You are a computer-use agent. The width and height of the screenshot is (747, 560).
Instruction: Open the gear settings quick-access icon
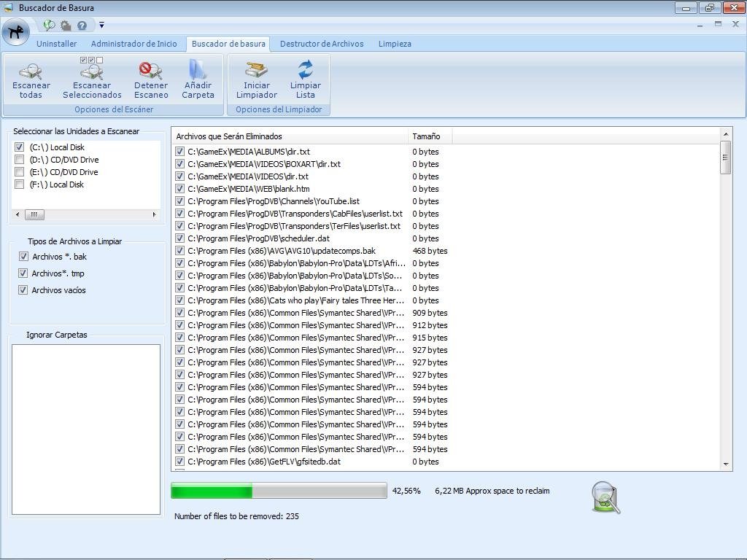pos(65,26)
